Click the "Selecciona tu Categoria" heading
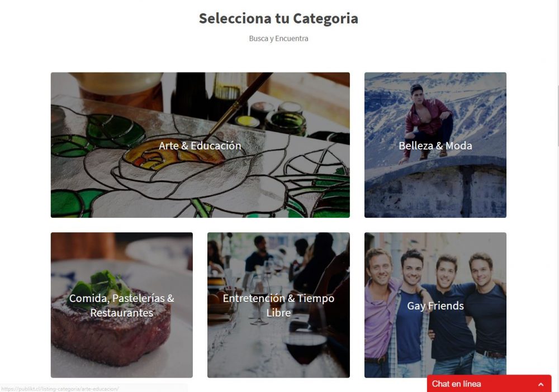Image resolution: width=559 pixels, height=392 pixels. (278, 18)
